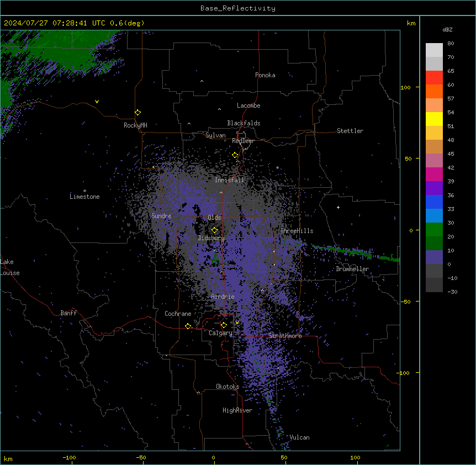Select the yellow 51-54 dBZ legend swatch
This screenshot has width=476, height=465.
434,119
